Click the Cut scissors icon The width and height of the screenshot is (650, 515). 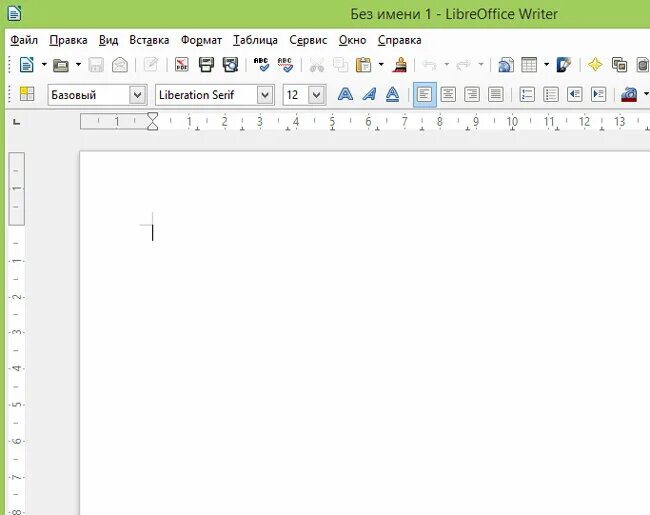click(x=317, y=65)
